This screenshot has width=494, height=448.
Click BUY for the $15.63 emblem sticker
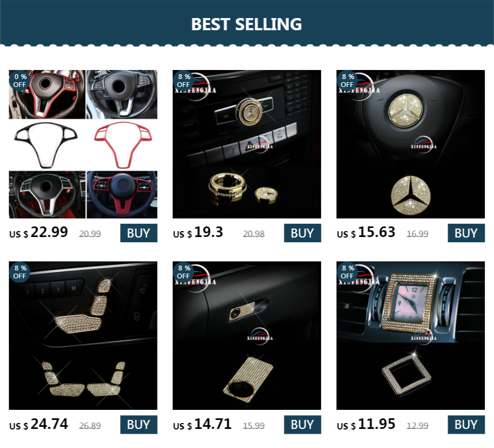[x=466, y=233]
